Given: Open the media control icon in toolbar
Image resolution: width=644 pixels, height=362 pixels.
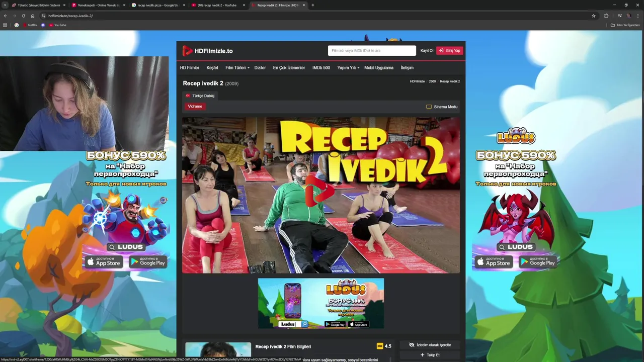Looking at the screenshot, I should (x=620, y=16).
